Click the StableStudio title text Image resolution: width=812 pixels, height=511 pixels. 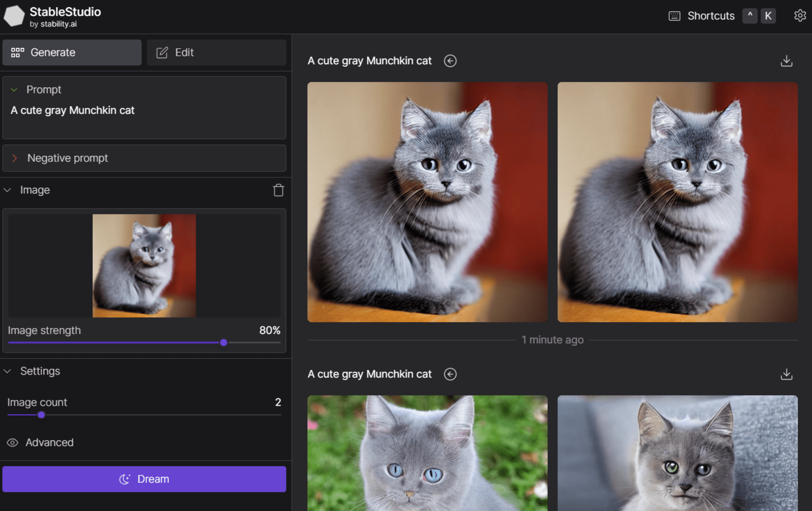pos(65,12)
